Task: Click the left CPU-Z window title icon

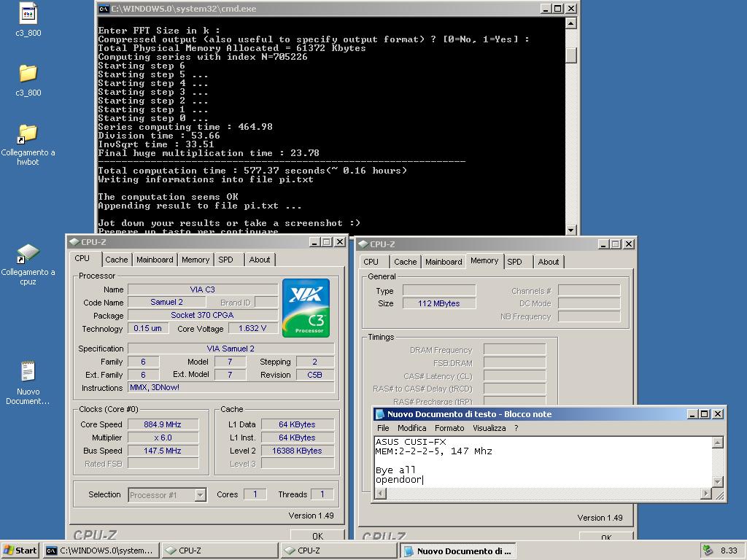Action: point(74,242)
